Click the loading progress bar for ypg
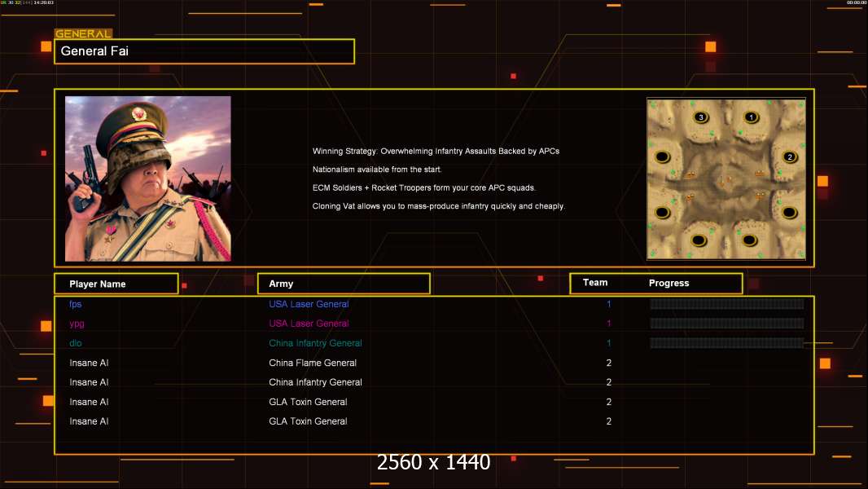 pos(727,324)
